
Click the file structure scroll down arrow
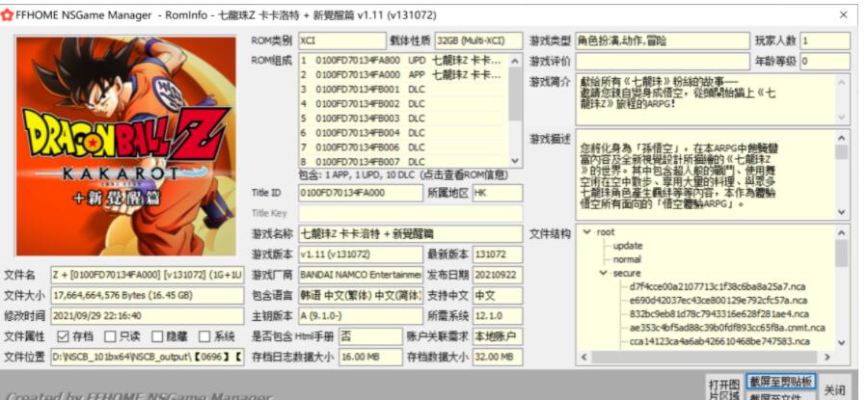pos(842,343)
